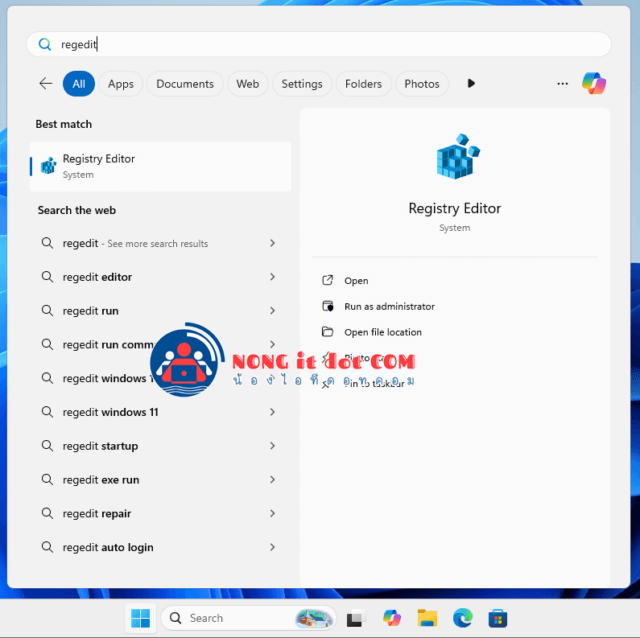640x638 pixels.
Task: Open the three-dots more options menu
Action: 562,84
